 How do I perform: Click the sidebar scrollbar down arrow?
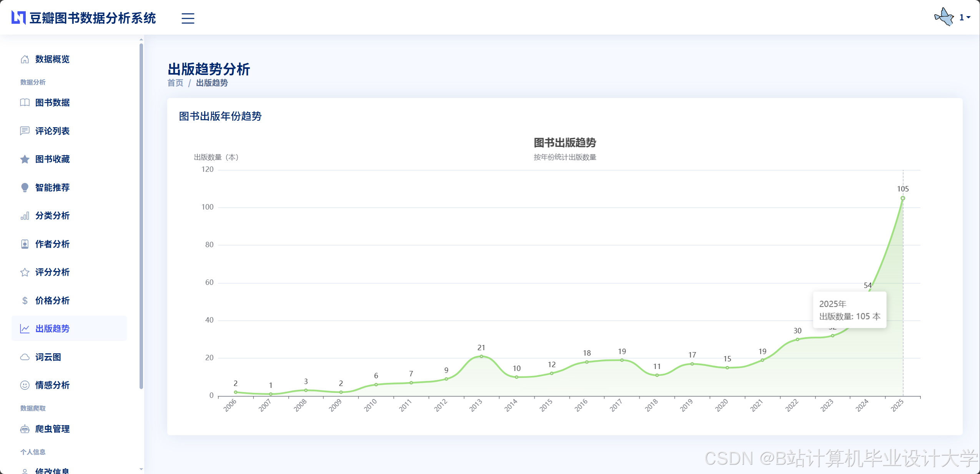pos(141,469)
